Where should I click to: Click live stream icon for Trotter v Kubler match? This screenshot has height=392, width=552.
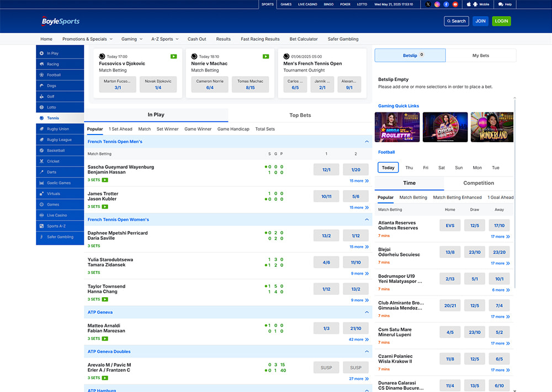pos(105,207)
